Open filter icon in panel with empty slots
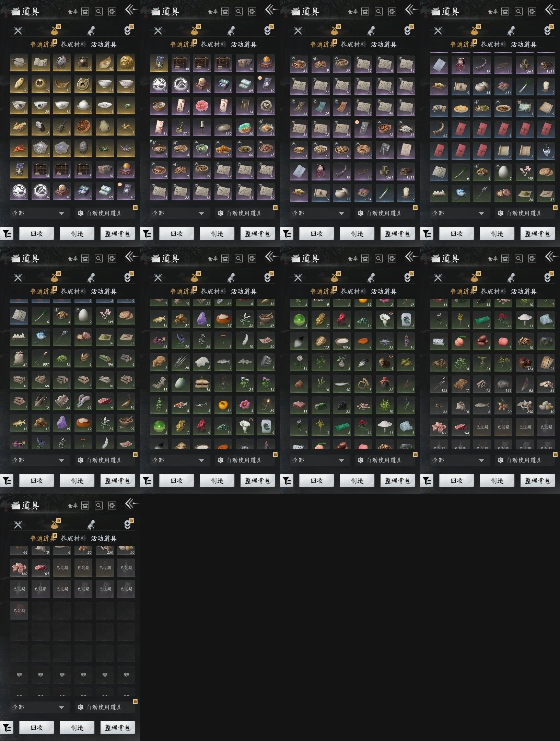This screenshot has height=741, width=560. [7, 728]
